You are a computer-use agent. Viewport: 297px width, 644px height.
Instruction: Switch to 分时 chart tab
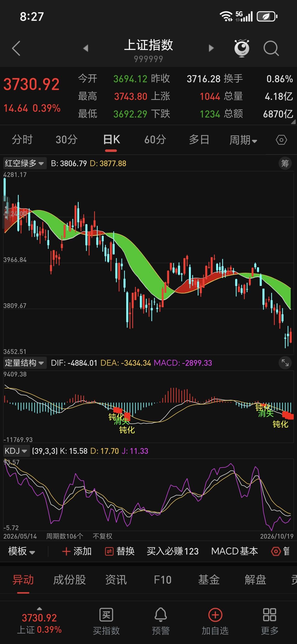(x=22, y=140)
